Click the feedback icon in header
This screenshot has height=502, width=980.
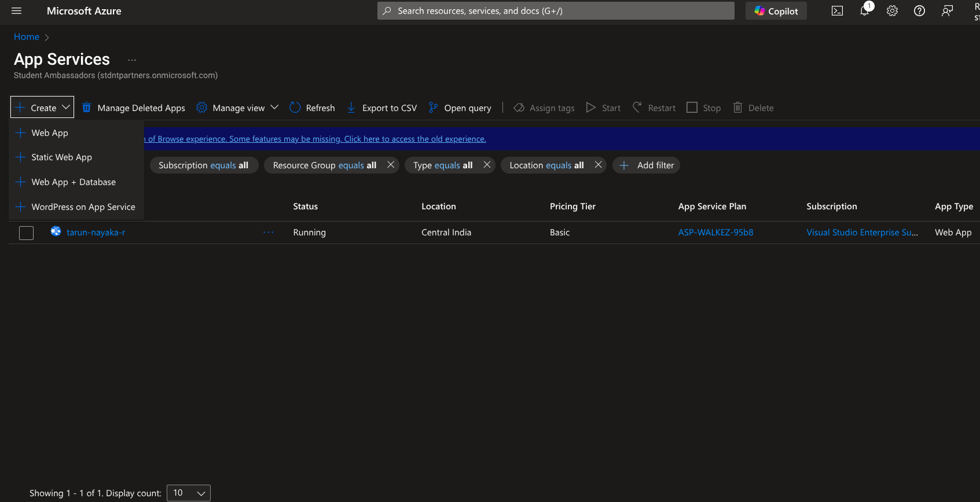tap(947, 11)
